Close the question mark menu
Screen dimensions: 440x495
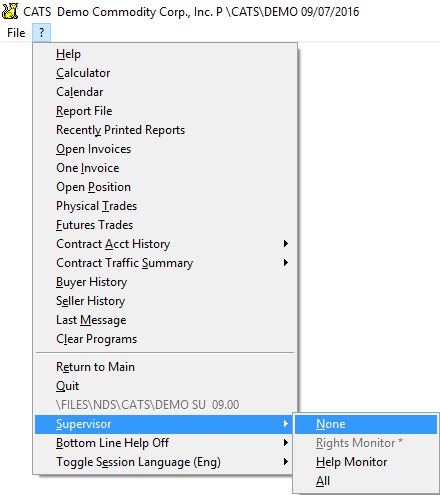pyautogui.click(x=41, y=33)
